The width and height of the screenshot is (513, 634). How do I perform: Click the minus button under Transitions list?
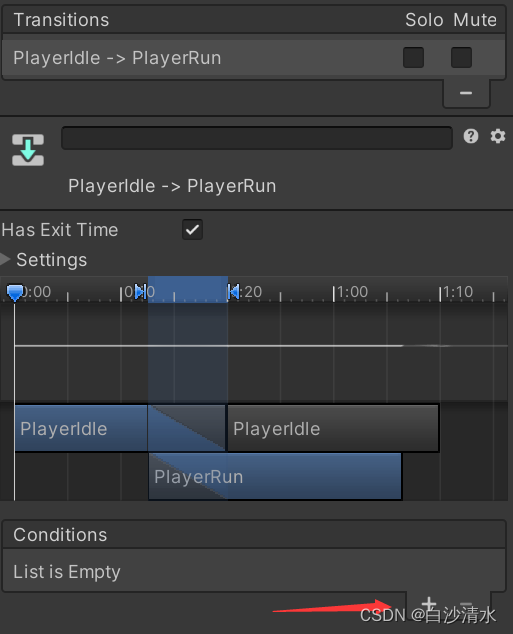tap(466, 93)
